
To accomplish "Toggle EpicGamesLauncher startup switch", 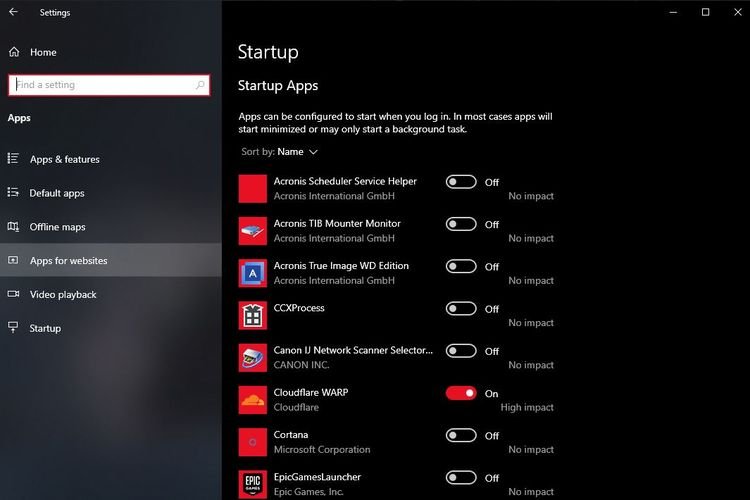I will [x=461, y=477].
